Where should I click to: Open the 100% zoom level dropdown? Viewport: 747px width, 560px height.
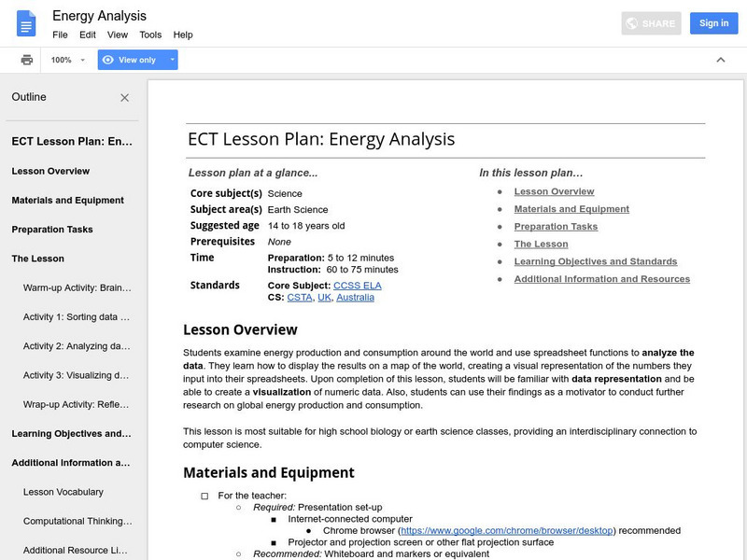click(65, 59)
